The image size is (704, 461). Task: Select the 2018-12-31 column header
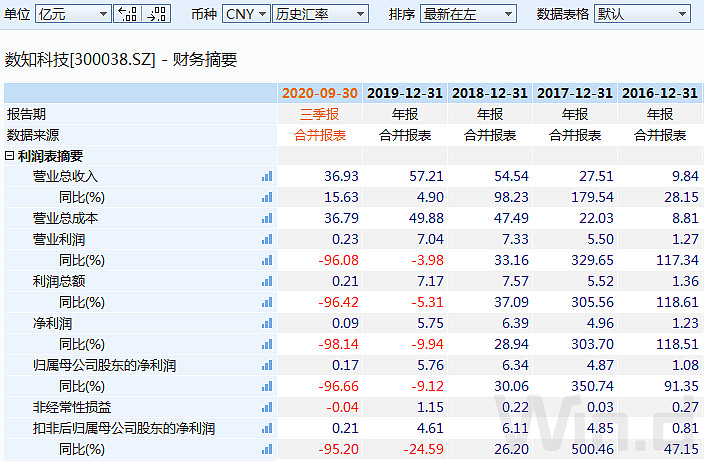490,93
